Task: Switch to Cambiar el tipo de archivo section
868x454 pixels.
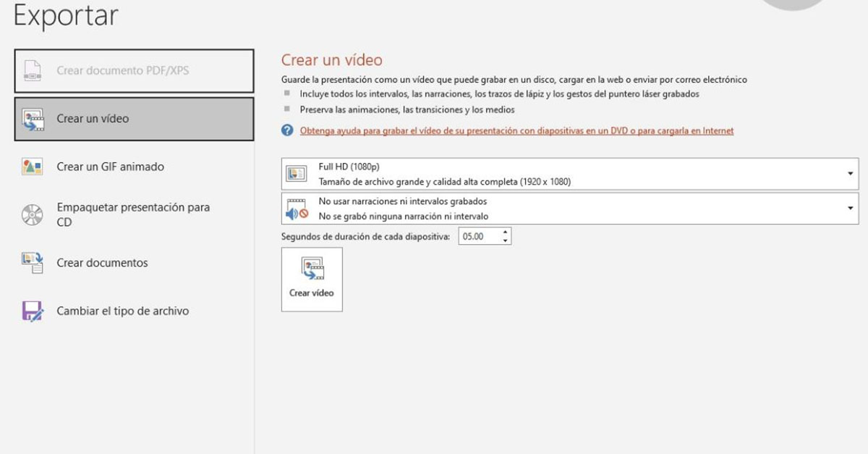Action: 123,310
